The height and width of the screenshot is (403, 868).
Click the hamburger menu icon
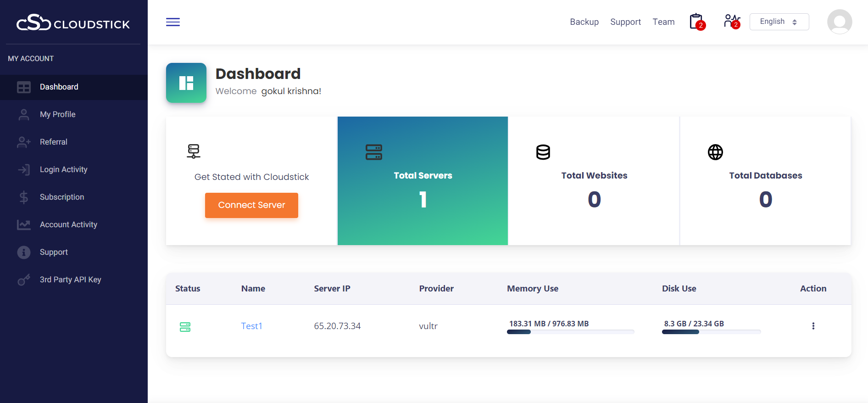[x=172, y=22]
